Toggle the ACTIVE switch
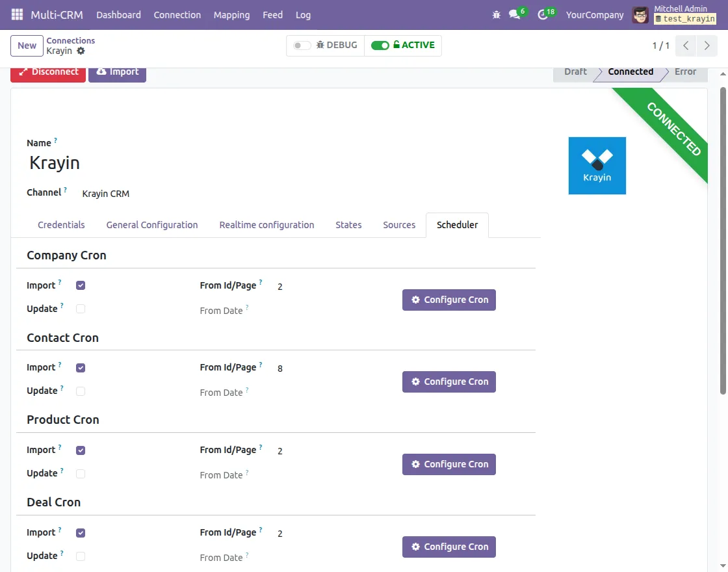728x572 pixels. click(x=380, y=45)
